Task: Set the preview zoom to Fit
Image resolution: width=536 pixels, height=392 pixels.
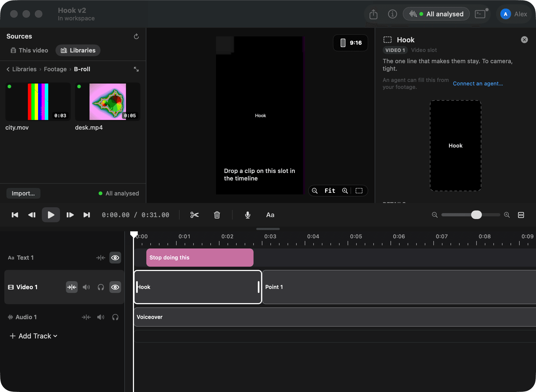Action: pyautogui.click(x=330, y=191)
